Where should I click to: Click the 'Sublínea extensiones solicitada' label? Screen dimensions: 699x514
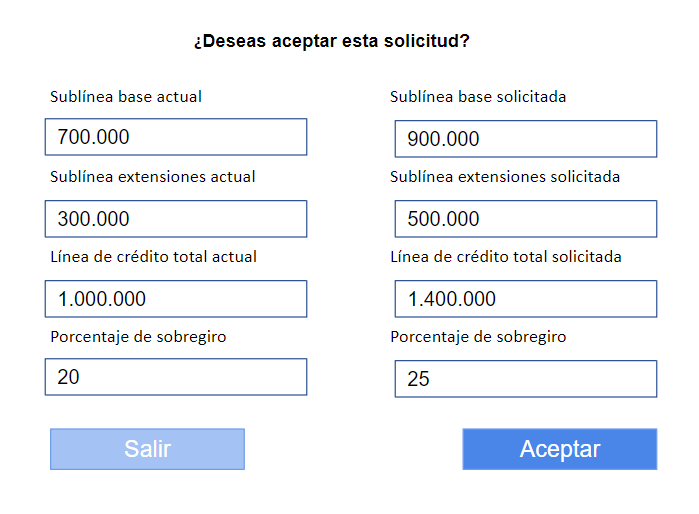click(505, 177)
